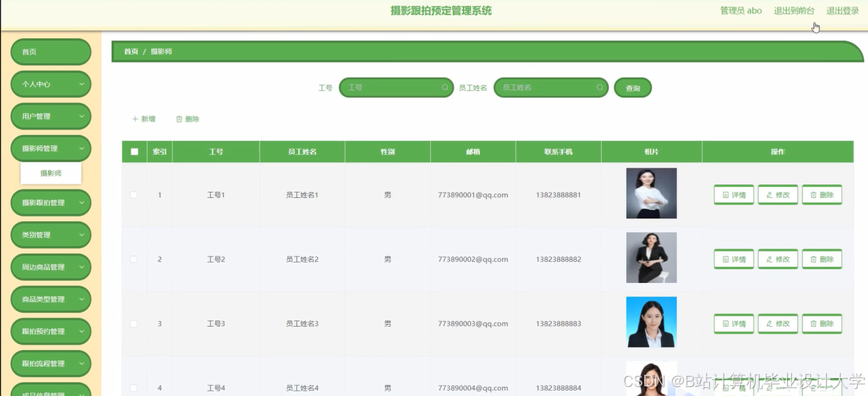
Task: Click the cell 员工姓名3
Action: 302,323
